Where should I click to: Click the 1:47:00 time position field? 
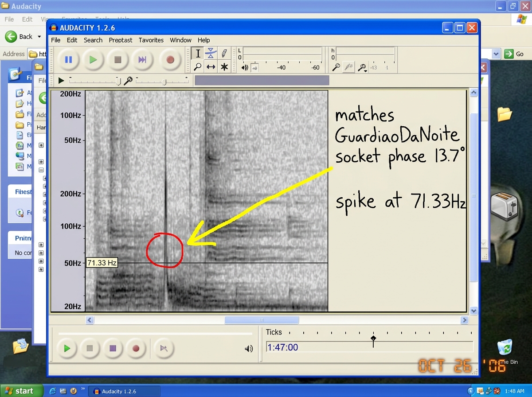point(369,347)
